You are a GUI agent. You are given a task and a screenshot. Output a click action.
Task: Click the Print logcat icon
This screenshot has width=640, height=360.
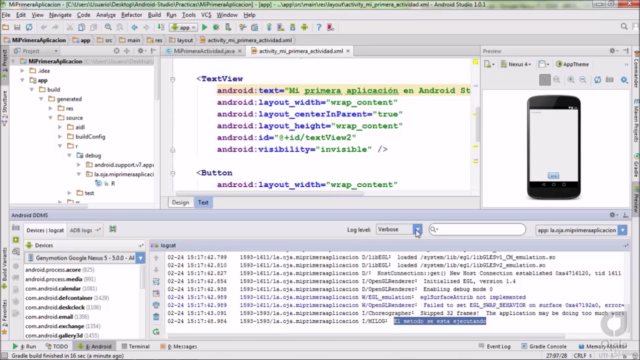click(156, 305)
